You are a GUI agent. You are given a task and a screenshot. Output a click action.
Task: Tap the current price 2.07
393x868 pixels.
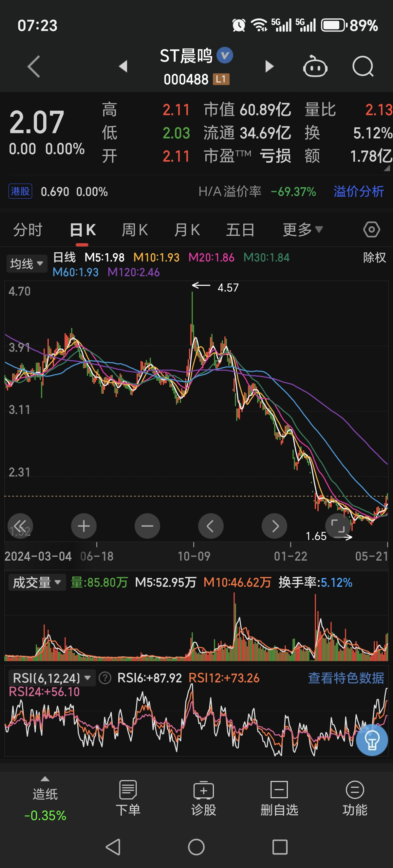pos(36,122)
